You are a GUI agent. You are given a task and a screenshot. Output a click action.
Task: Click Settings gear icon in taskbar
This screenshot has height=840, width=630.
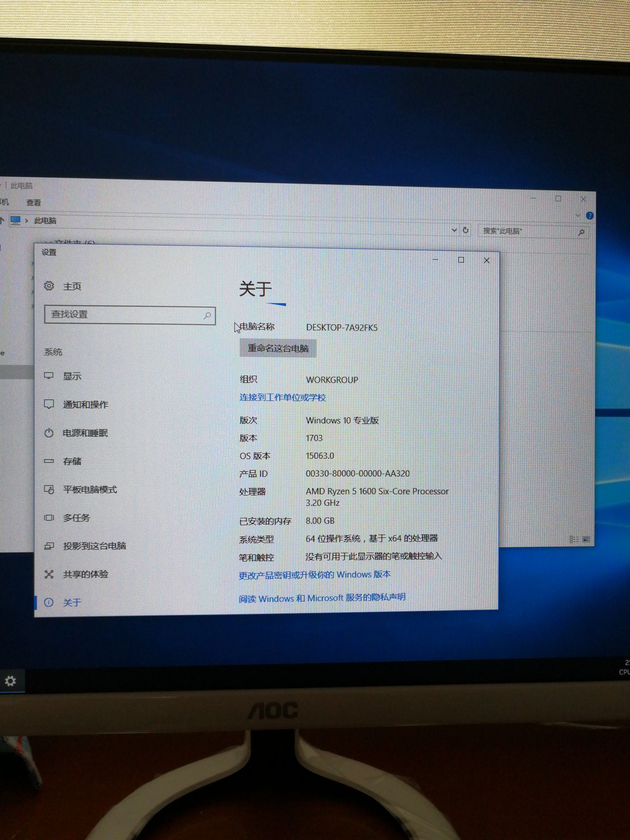(10, 681)
